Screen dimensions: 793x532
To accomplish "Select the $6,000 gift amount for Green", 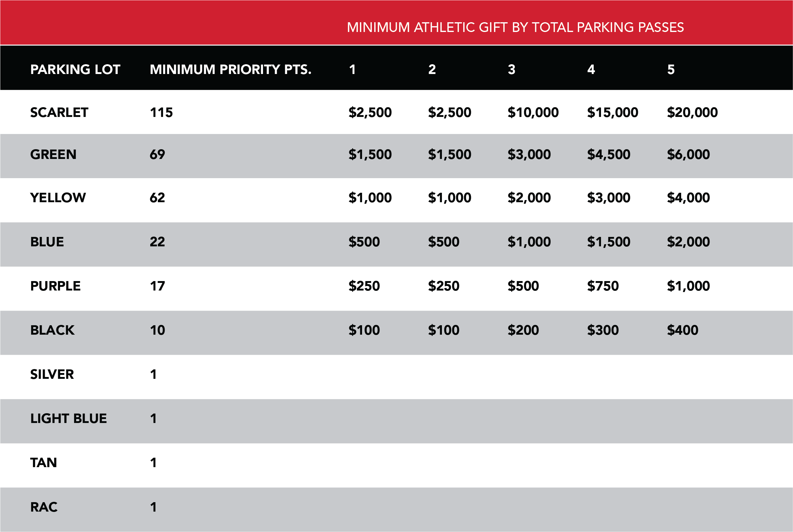I will [x=688, y=154].
